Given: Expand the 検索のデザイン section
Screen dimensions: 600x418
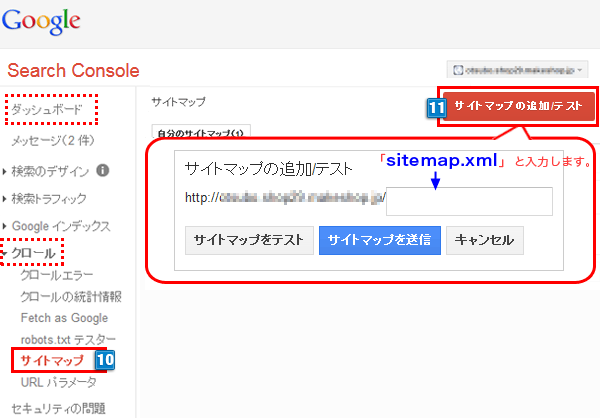Looking at the screenshot, I should 50,171.
